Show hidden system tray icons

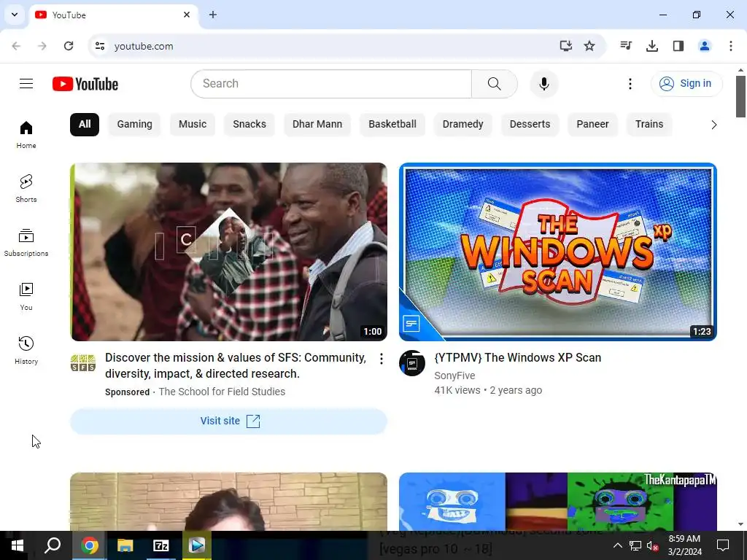[617, 545]
